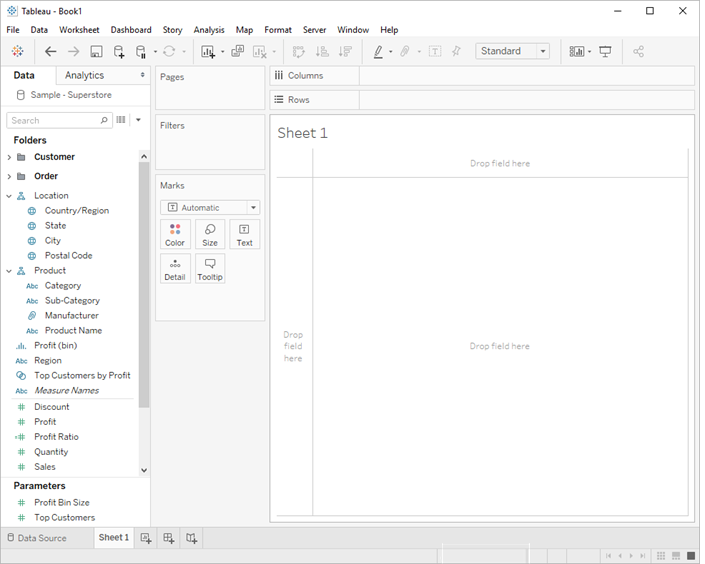The height and width of the screenshot is (564, 705).
Task: Click the New Worksheet tab icon at bottom
Action: pos(146,538)
